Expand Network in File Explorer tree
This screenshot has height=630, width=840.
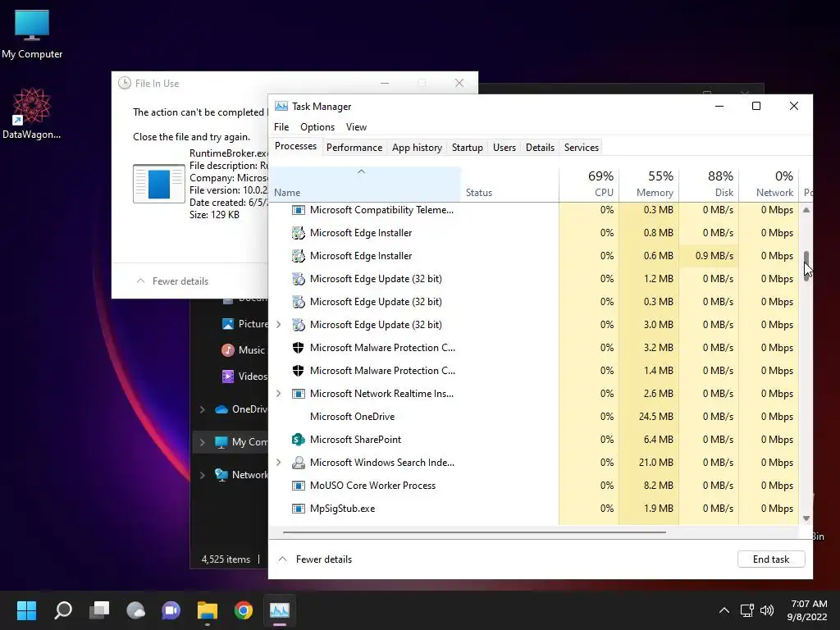tap(203, 475)
